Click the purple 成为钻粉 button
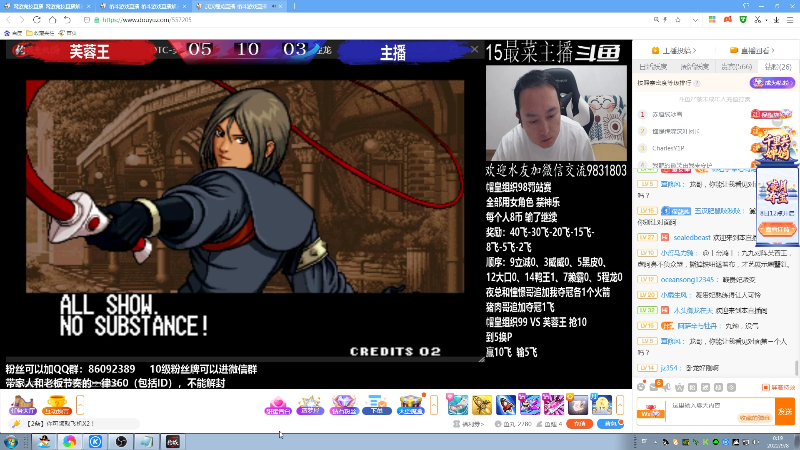 click(772, 82)
